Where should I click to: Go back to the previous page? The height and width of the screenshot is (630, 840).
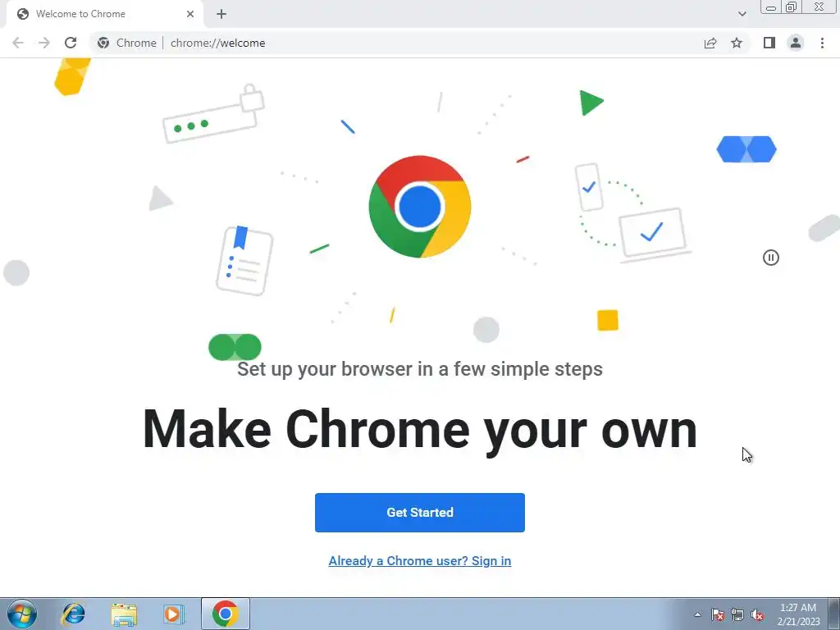pyautogui.click(x=18, y=43)
